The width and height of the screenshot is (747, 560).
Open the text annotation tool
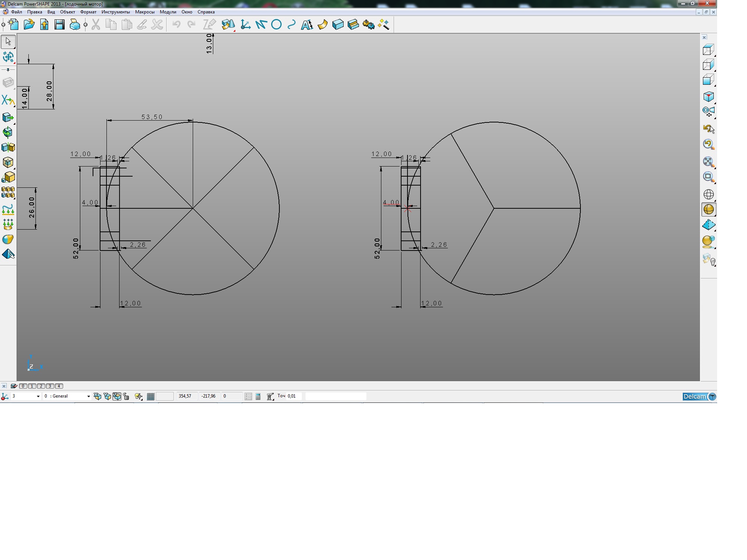pos(307,25)
